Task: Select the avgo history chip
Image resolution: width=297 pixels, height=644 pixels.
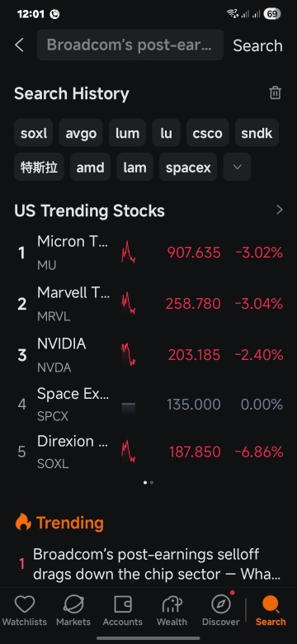Action: point(81,133)
